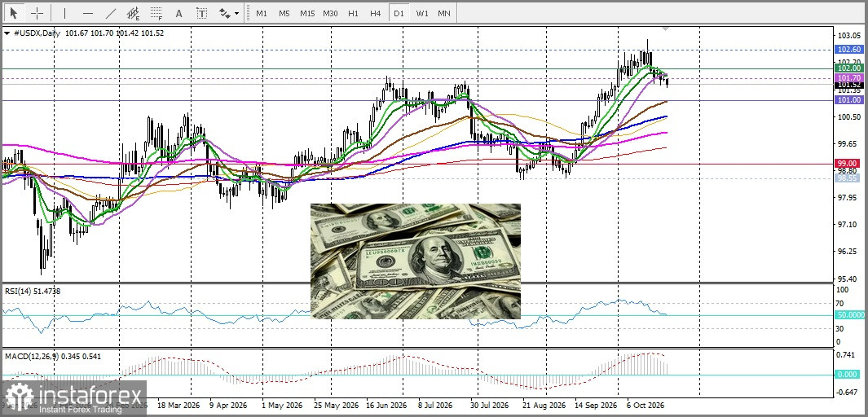
Task: Click the 16 Jun 2026 date label
Action: click(x=386, y=405)
